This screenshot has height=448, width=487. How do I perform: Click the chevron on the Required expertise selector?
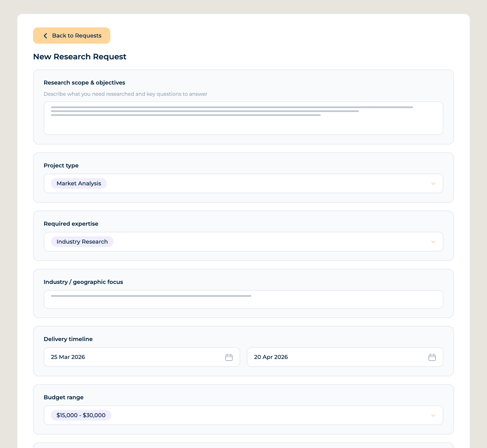(433, 242)
